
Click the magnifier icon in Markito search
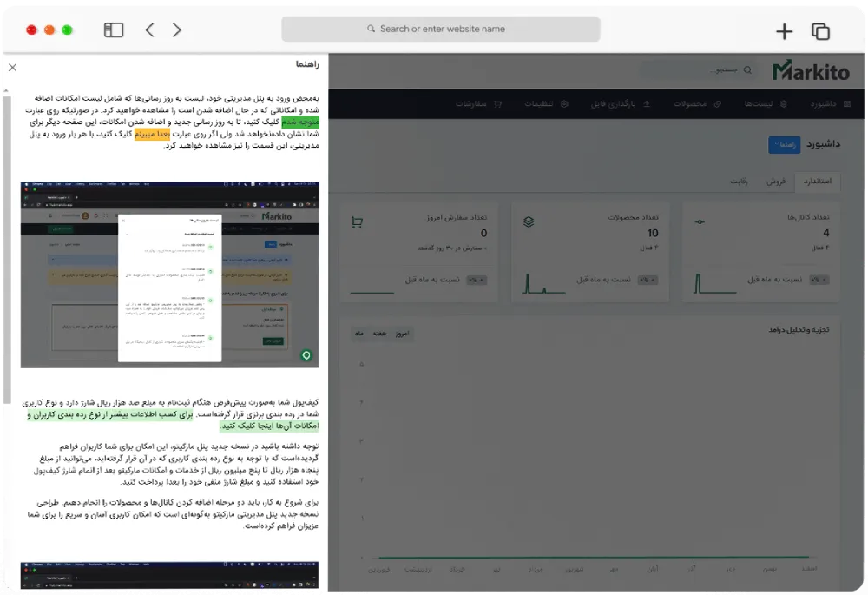[x=747, y=70]
